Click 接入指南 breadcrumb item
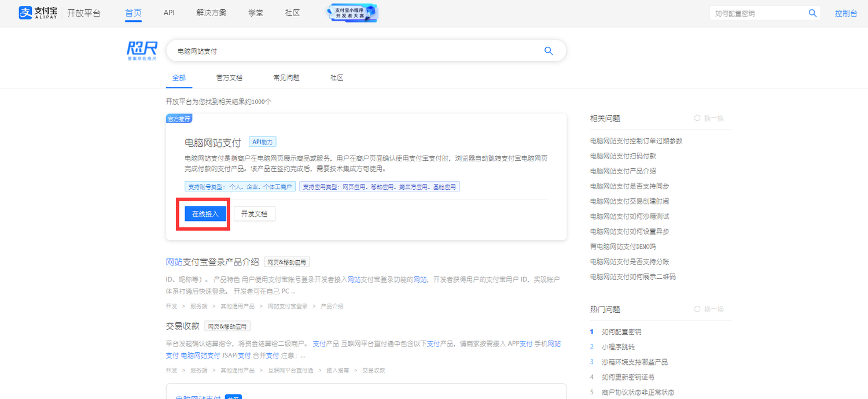Viewport: 868px width, 399px height. (x=338, y=370)
